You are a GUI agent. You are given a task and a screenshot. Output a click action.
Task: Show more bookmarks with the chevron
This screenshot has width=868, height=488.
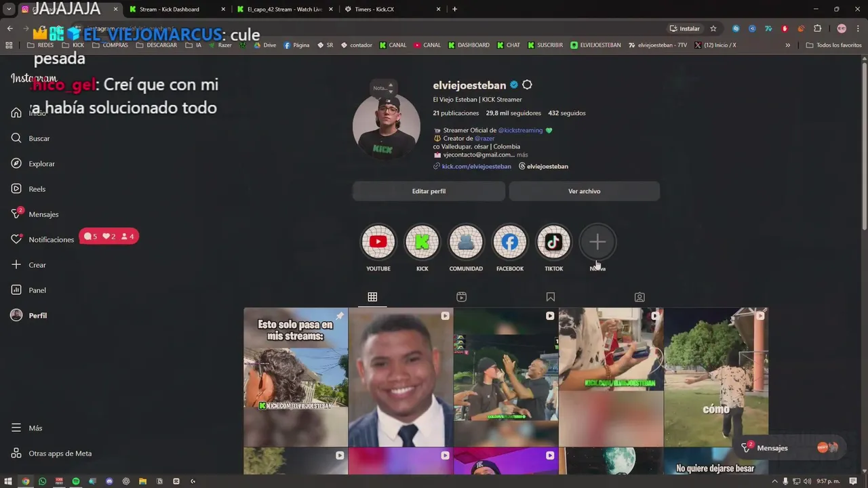pyautogui.click(x=787, y=45)
